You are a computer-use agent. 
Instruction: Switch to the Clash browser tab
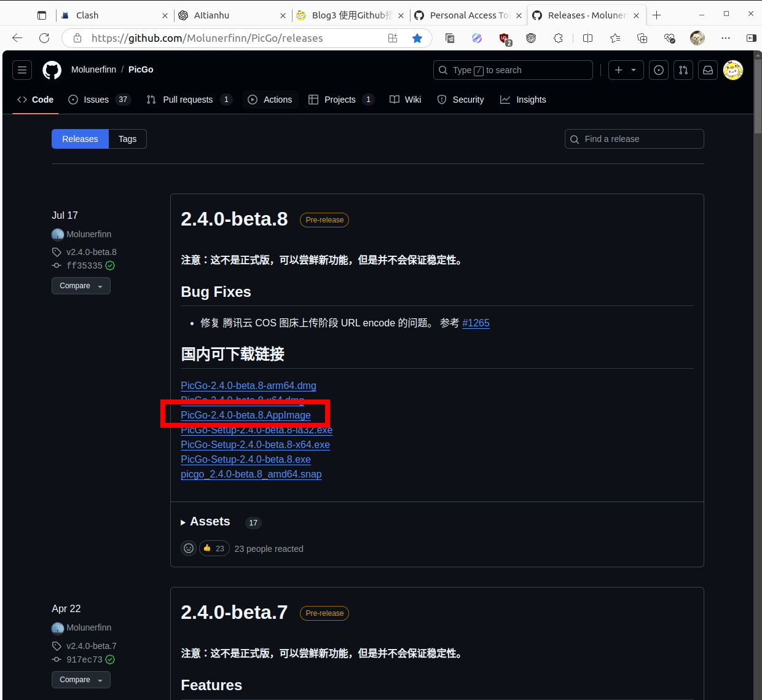pos(114,15)
